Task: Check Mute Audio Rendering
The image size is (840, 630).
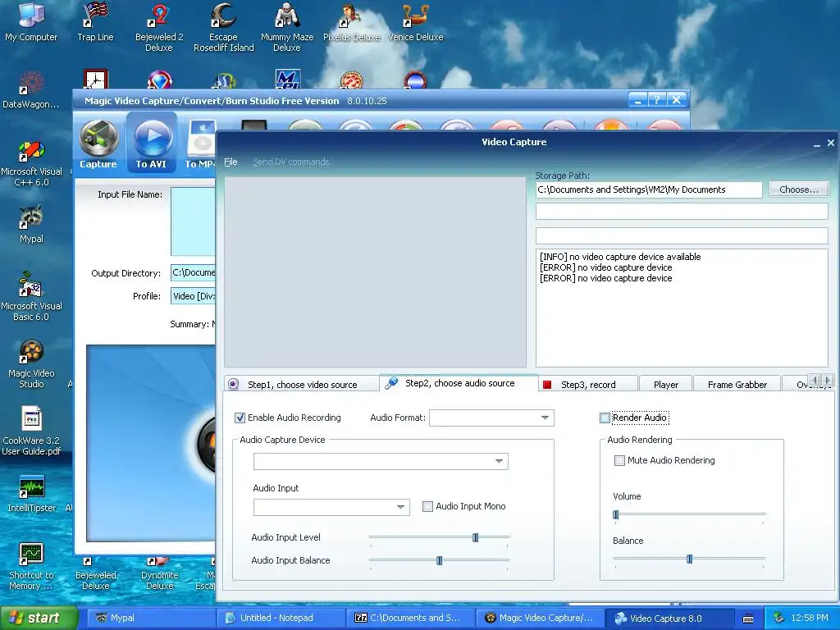Action: click(x=619, y=461)
